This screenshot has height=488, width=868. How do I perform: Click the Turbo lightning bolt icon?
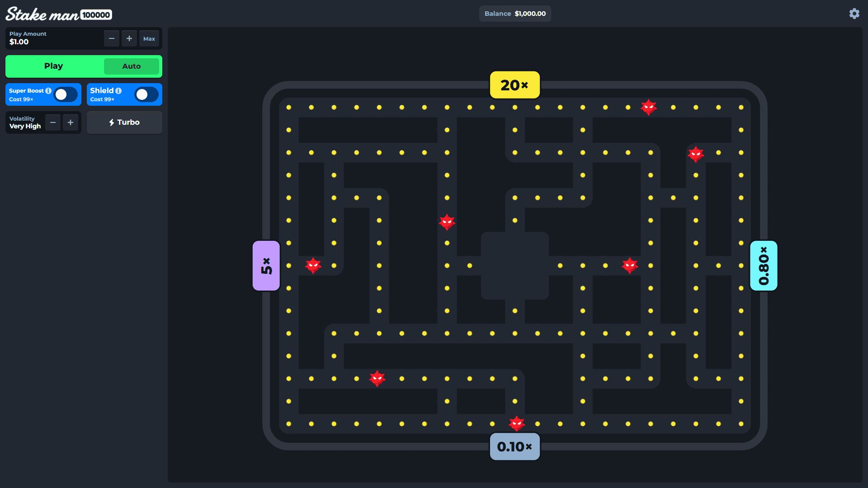(112, 122)
